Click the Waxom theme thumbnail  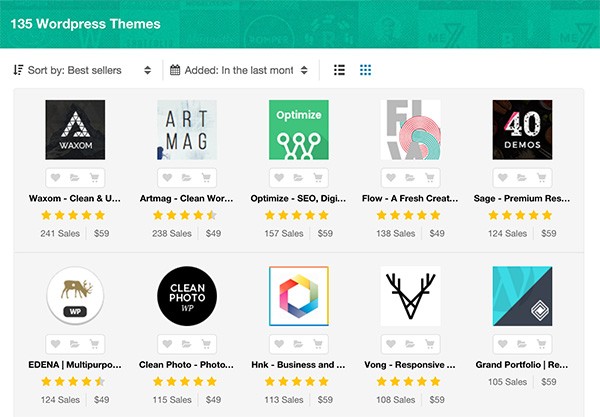[x=75, y=130]
